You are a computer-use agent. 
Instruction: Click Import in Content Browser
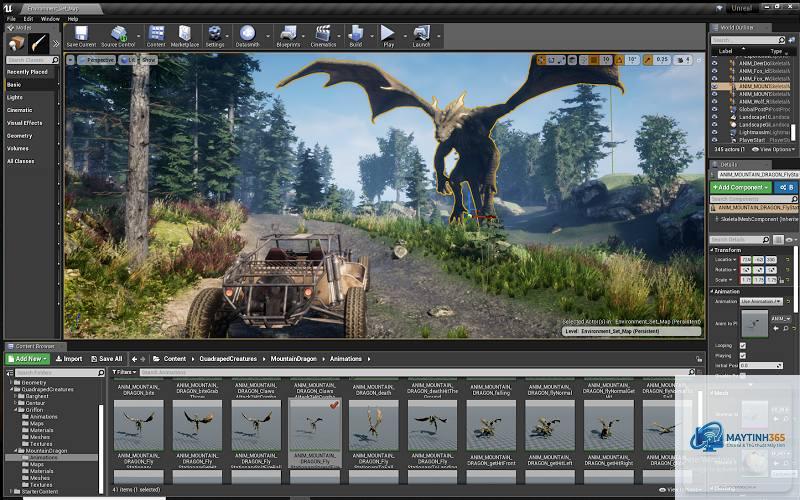pos(69,359)
